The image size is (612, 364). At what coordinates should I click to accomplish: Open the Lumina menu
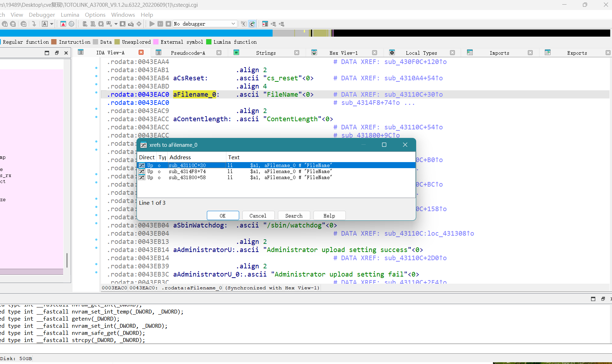coord(70,15)
